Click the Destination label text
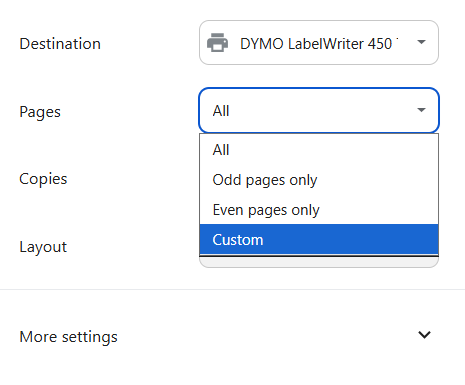 tap(60, 44)
